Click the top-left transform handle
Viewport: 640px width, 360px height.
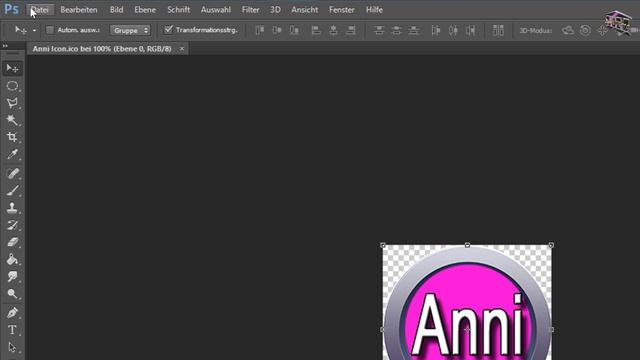pyautogui.click(x=383, y=245)
